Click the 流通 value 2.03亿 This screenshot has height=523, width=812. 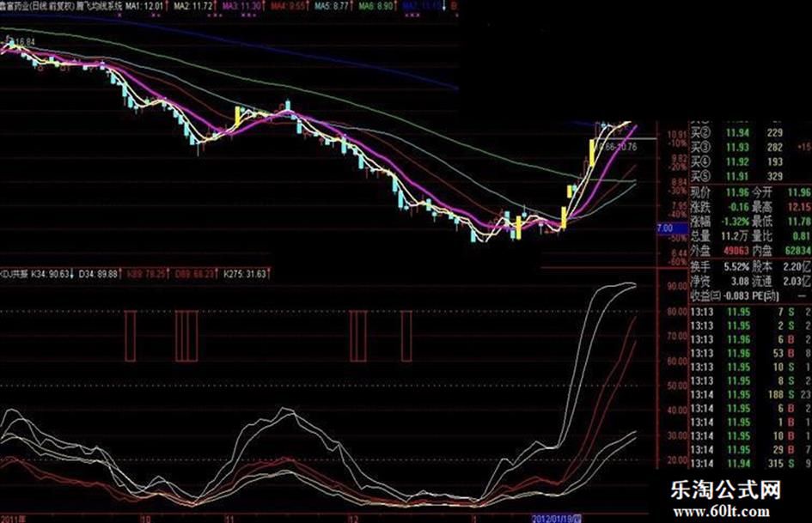pyautogui.click(x=798, y=282)
